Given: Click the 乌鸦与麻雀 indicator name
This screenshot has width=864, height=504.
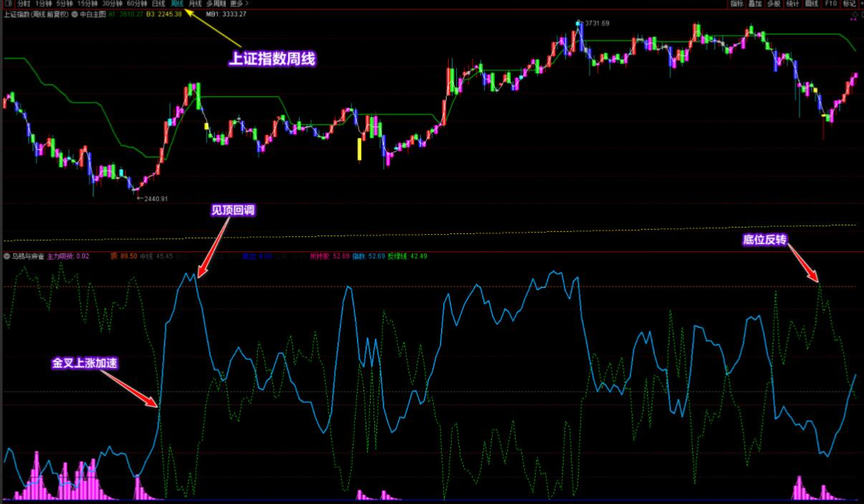Looking at the screenshot, I should click(28, 256).
